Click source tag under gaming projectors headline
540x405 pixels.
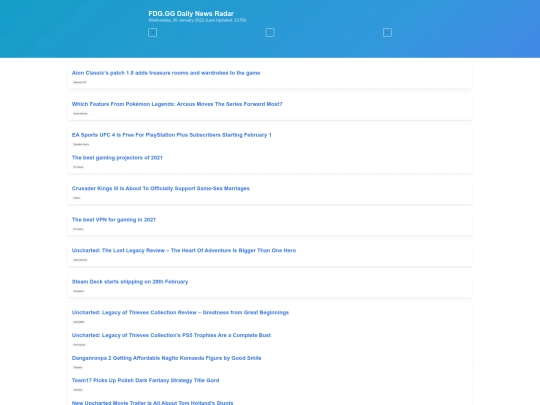(78, 167)
